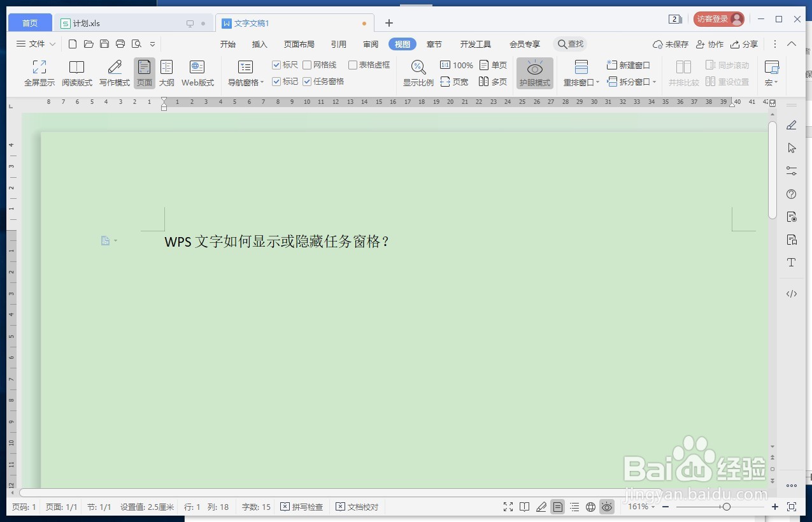Expand the navigation pane dropdown

point(246,82)
